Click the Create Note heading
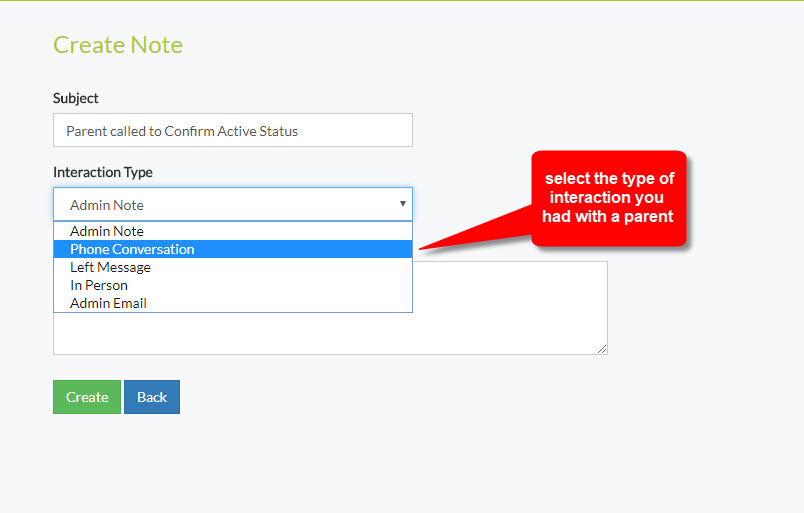Image resolution: width=804 pixels, height=513 pixels. 118,45
